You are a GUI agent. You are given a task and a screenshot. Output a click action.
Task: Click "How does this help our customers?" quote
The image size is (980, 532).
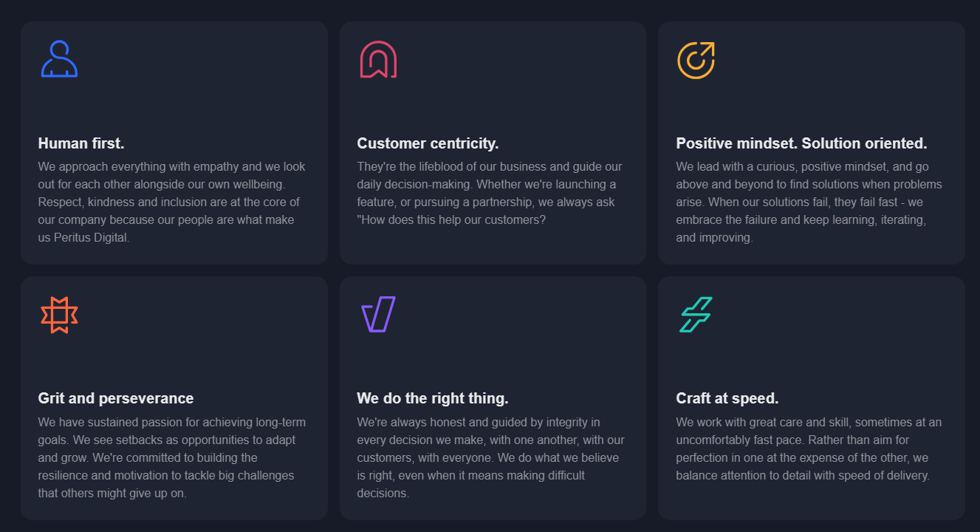[x=451, y=219]
